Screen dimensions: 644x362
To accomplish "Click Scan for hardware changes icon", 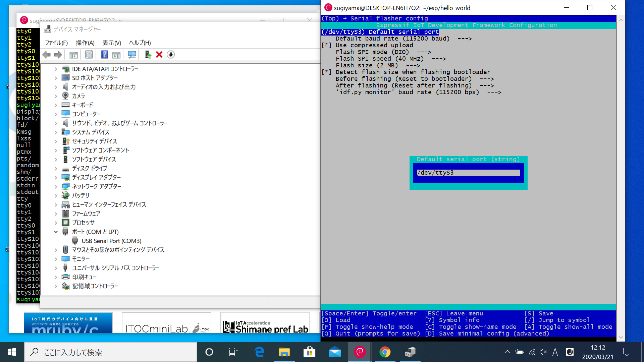I will (x=132, y=55).
